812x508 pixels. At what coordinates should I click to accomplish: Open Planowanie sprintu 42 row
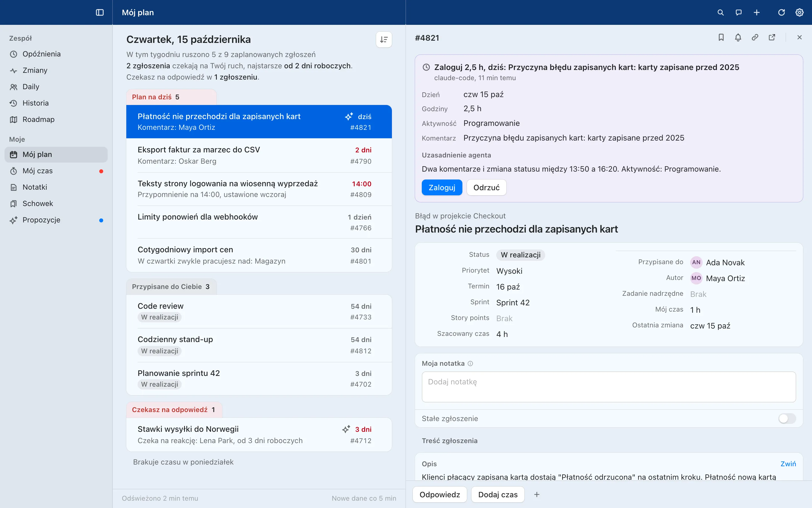click(259, 379)
